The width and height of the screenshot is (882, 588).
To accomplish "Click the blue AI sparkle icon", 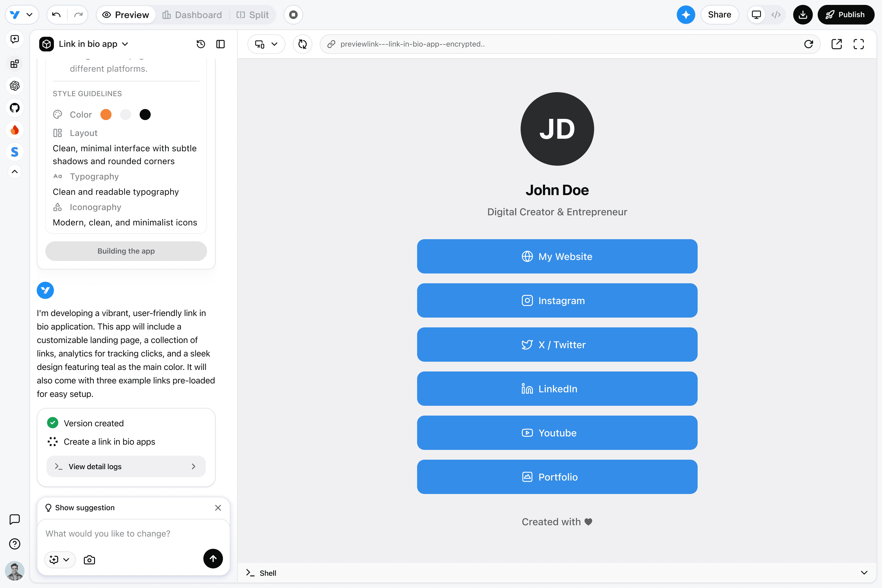I will click(685, 15).
